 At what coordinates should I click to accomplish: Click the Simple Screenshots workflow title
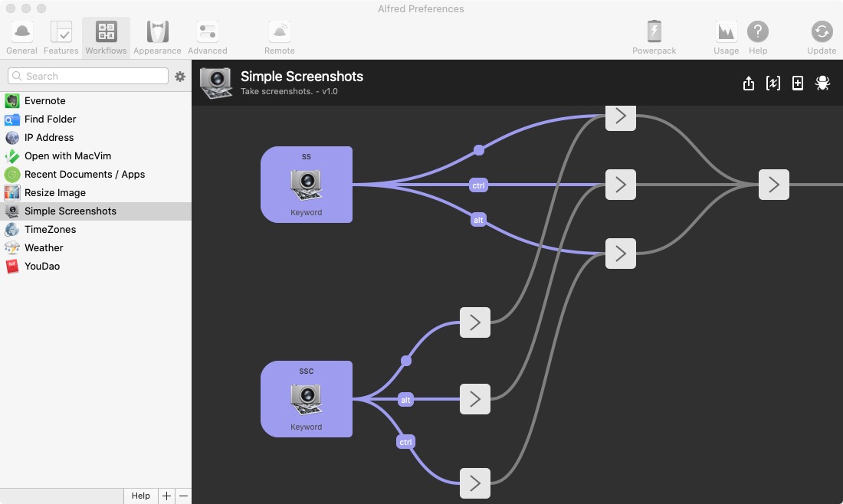point(302,77)
